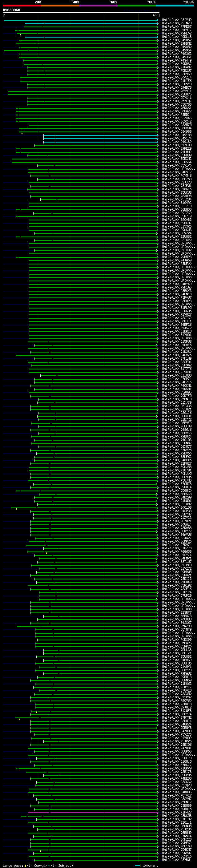
Task: Click the cyan alignment bar of UniRef100_O49188
Action: point(101,135)
